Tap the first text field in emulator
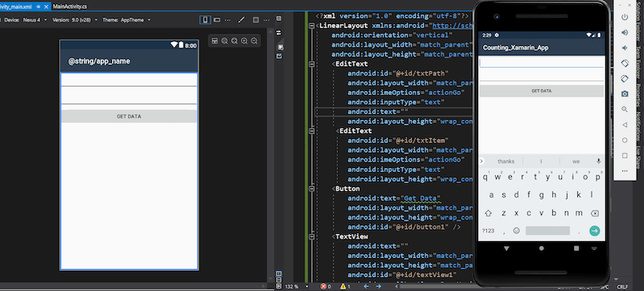 (x=541, y=62)
